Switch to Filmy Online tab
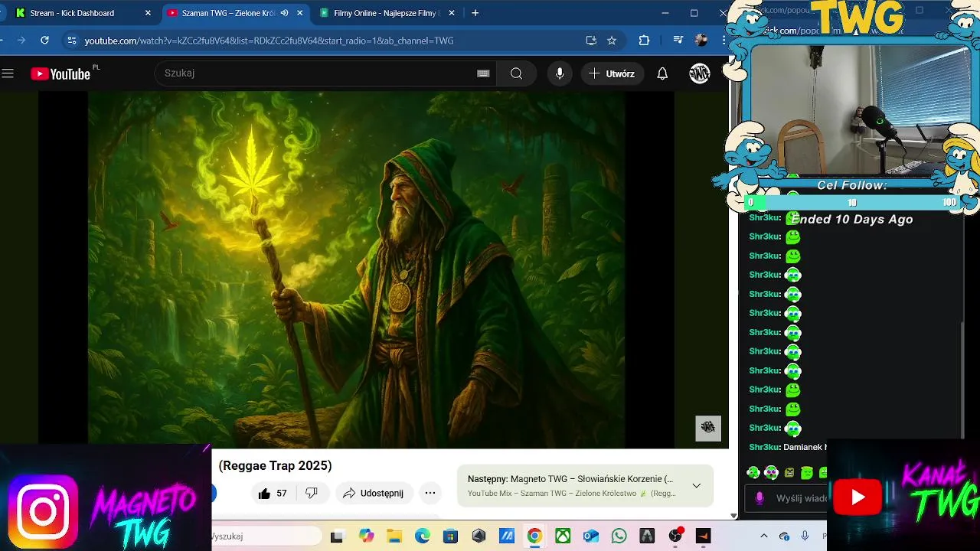This screenshot has height=551, width=980. point(387,13)
